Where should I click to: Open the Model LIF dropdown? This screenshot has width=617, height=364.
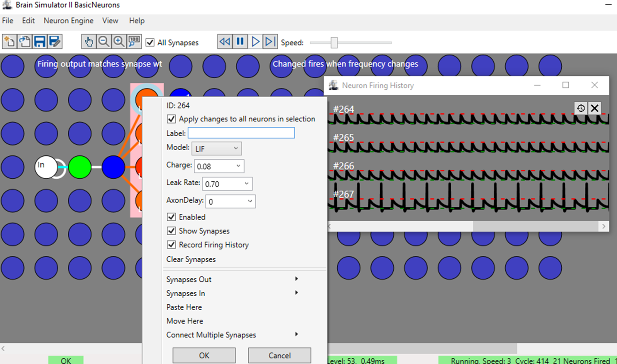coord(216,148)
